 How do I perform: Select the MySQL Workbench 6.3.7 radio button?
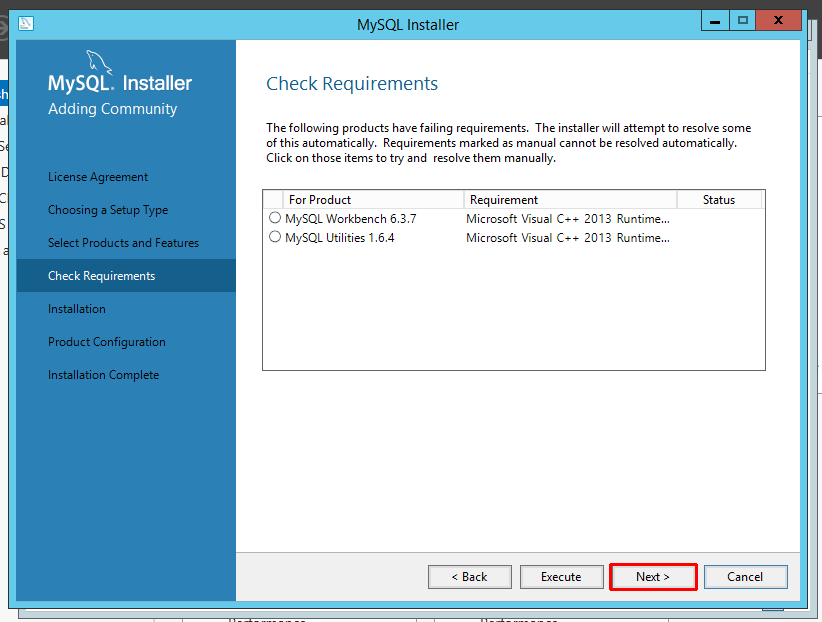point(275,218)
